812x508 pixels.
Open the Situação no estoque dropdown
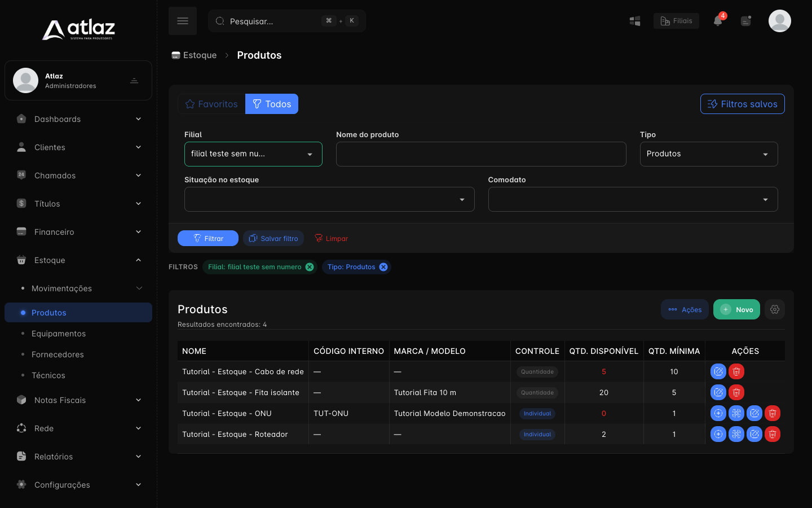click(329, 199)
